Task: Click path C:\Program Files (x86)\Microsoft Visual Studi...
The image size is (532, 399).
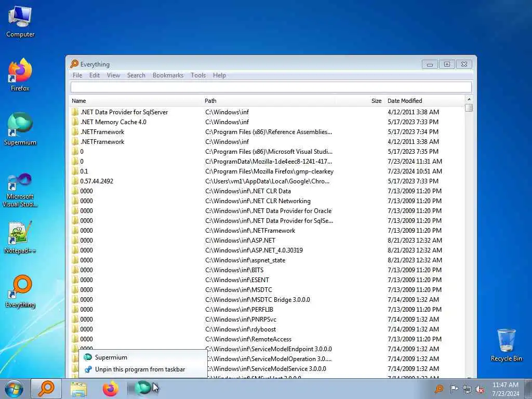Action: (269, 151)
